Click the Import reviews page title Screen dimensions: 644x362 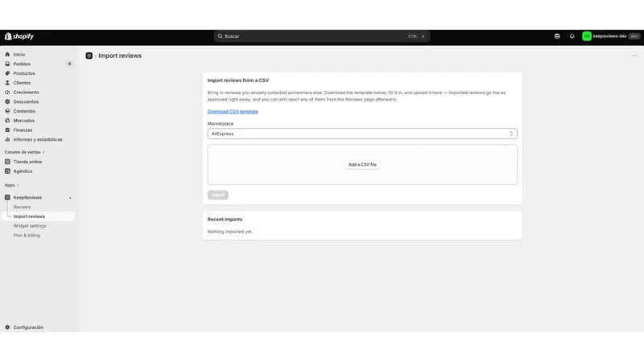tap(120, 56)
